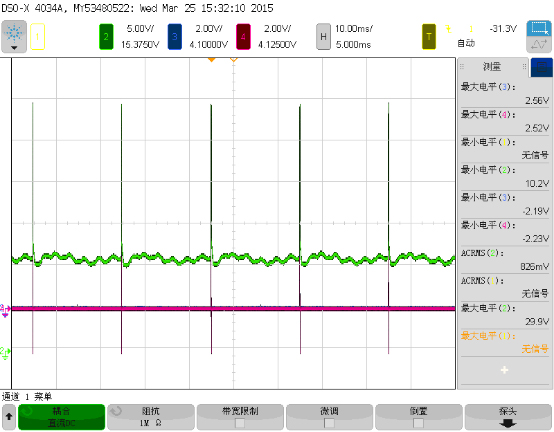Screen dimensions: 554x432
Task: Add a measurement with the plus button
Action: (504, 370)
